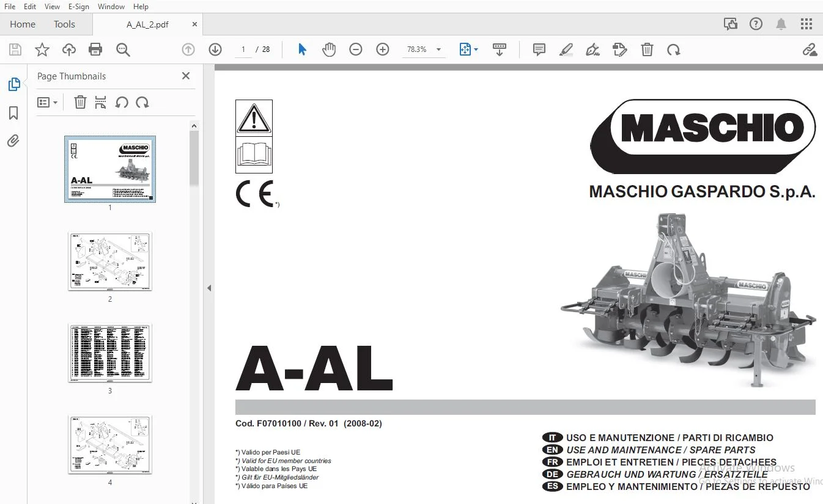The width and height of the screenshot is (823, 504).
Task: Toggle the Page Thumbnails sidebar icon
Action: 13,85
